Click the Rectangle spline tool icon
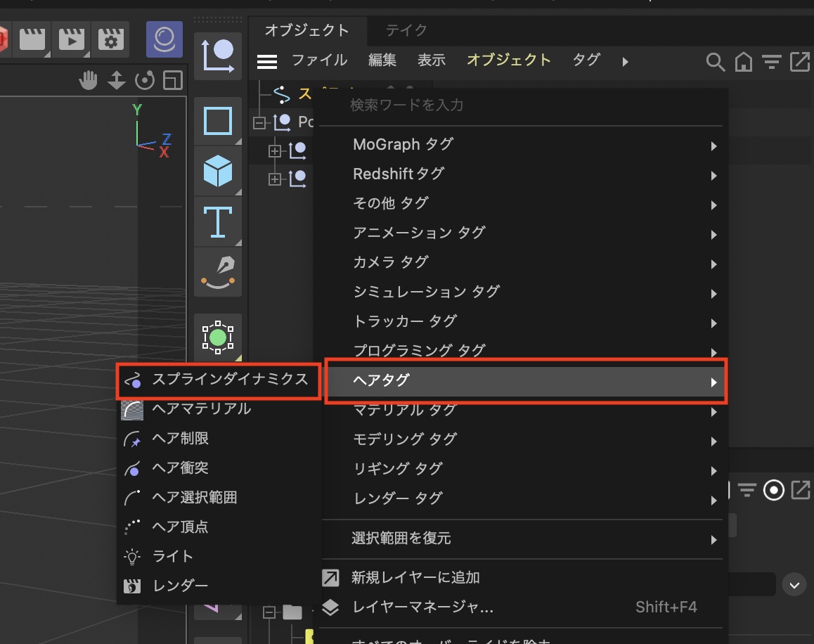The image size is (814, 644). [218, 121]
